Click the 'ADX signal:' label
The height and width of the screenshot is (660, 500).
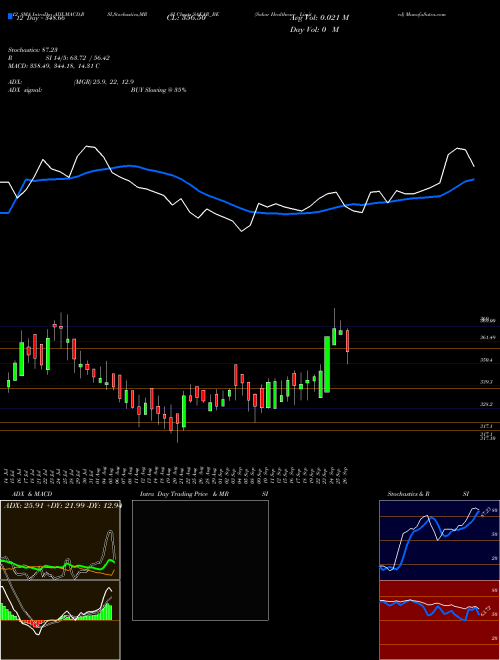click(25, 90)
